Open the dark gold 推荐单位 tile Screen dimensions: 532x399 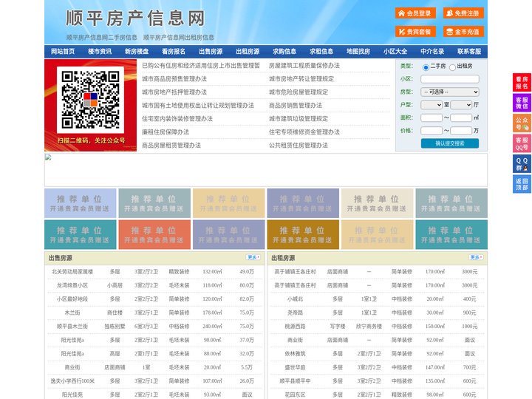[303, 235]
